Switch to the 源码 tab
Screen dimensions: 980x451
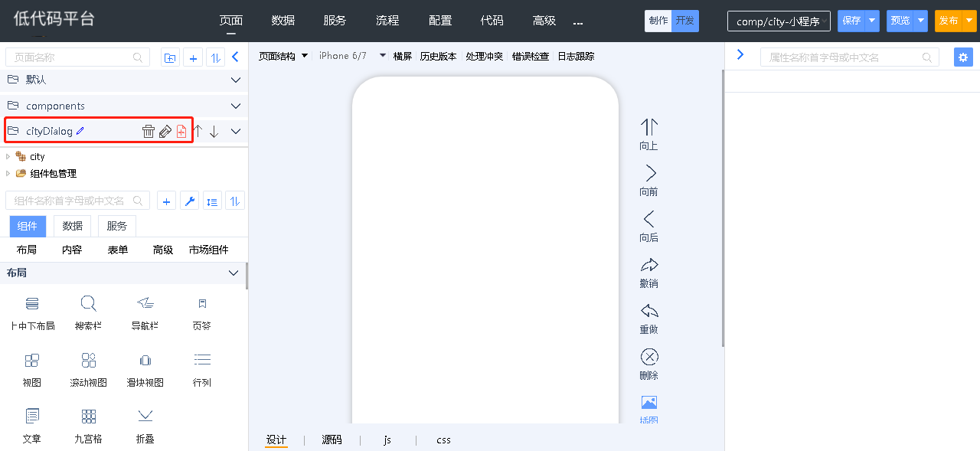(x=332, y=440)
